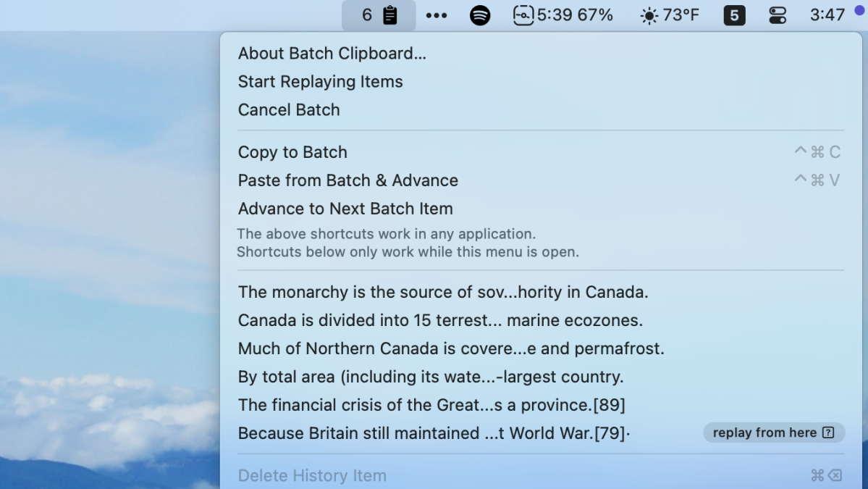Open the three-dots overflow menu bar item
868x489 pixels.
[x=437, y=15]
